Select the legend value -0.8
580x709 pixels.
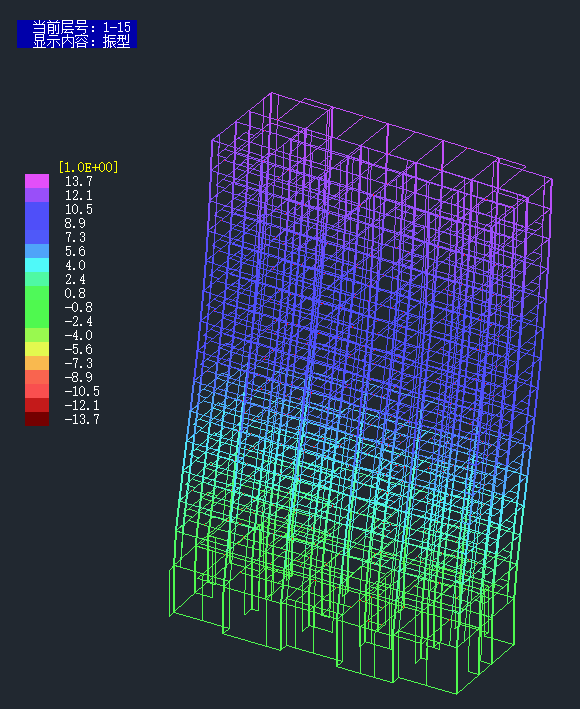coord(79,307)
